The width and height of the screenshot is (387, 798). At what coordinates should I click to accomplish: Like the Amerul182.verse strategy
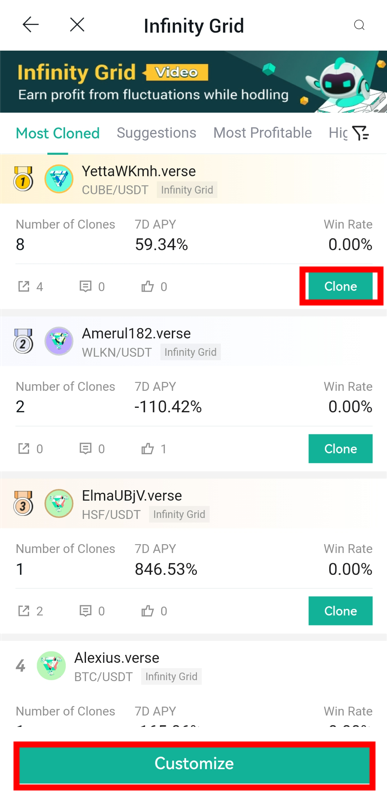pyautogui.click(x=148, y=449)
